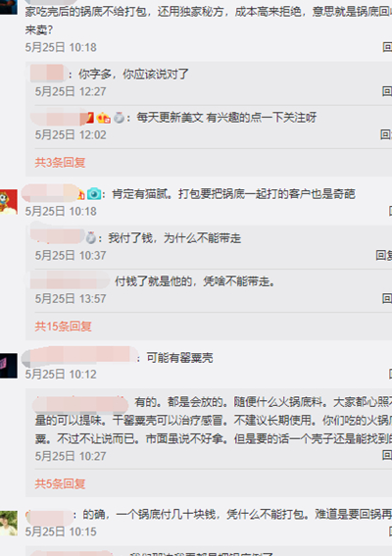This screenshot has width=392, height=556.
Task: Click the medal icon before 我付了钱
Action: pyautogui.click(x=91, y=238)
